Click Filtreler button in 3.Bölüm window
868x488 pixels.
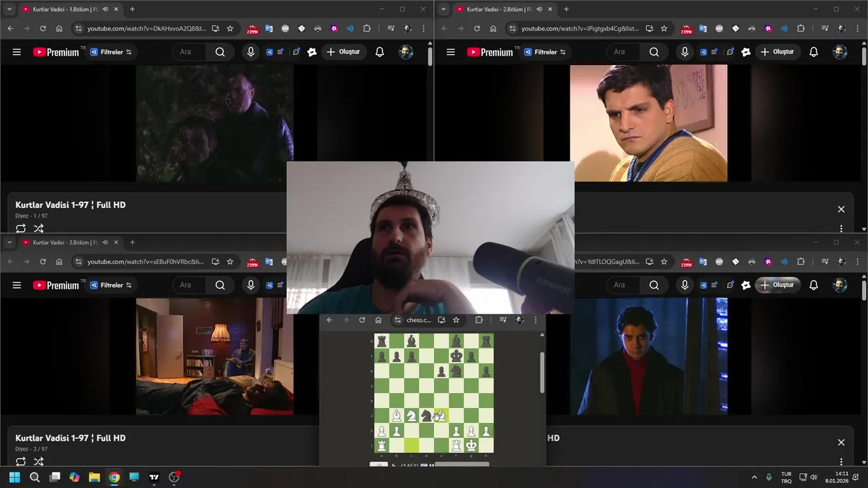click(x=112, y=285)
